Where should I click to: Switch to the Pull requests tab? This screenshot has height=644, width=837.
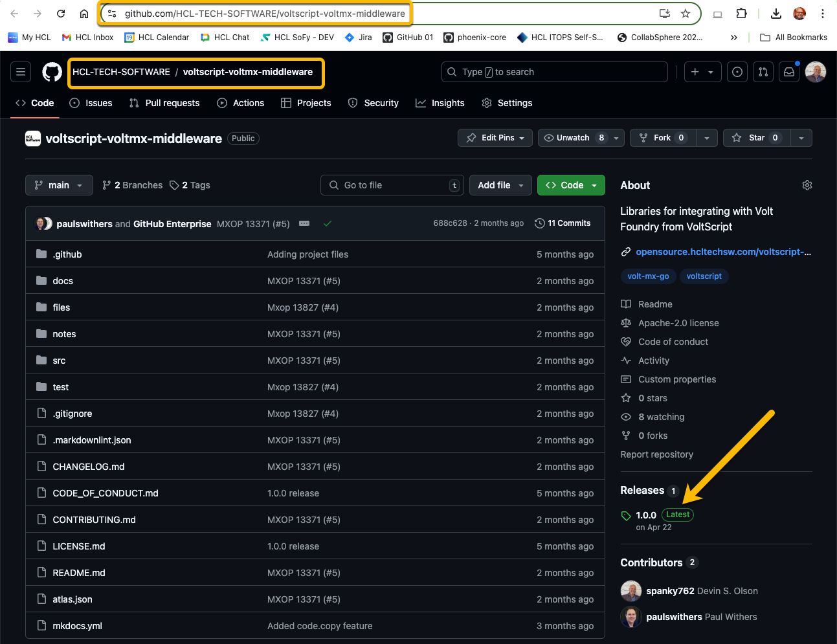click(164, 103)
